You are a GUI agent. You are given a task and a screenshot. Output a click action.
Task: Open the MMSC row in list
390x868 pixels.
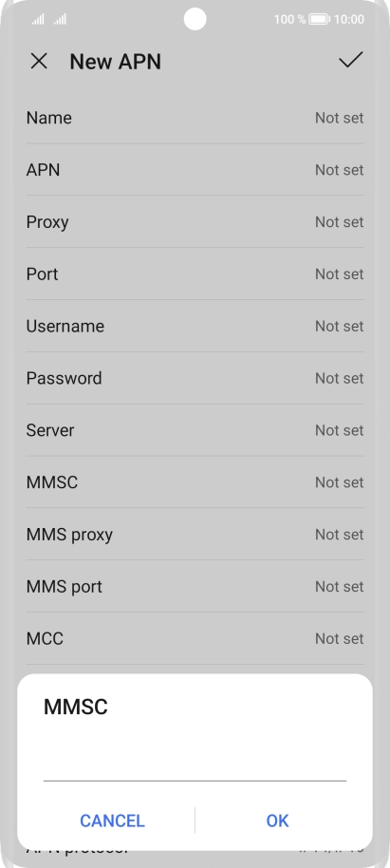195,482
